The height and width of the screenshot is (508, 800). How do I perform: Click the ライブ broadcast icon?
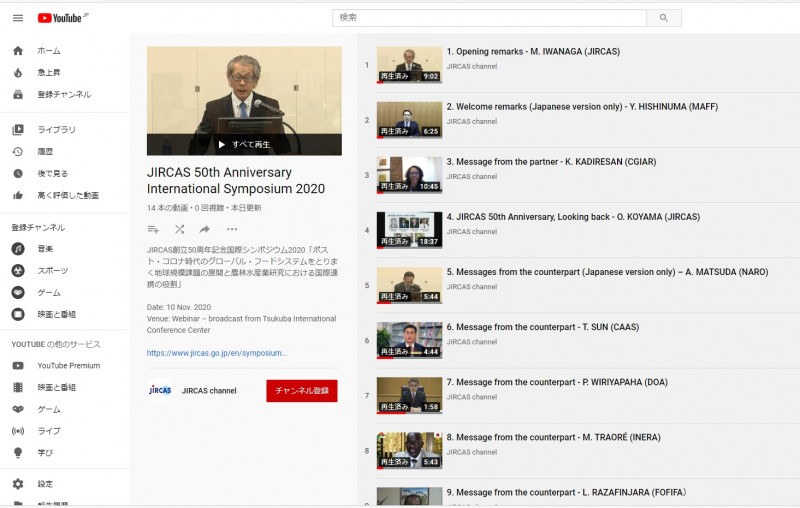click(18, 431)
